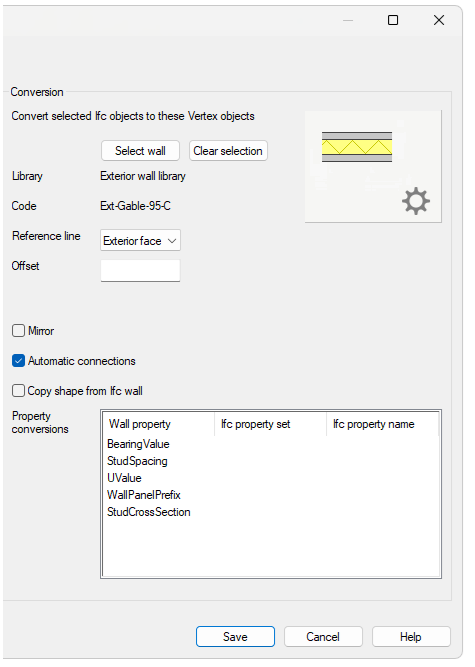
Task: Click the Select wall button
Action: (140, 151)
